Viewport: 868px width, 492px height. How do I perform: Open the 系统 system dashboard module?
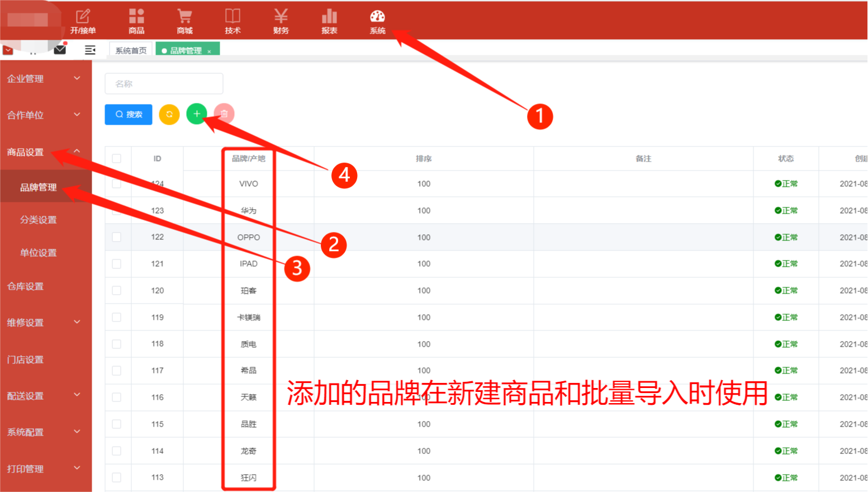(x=377, y=22)
